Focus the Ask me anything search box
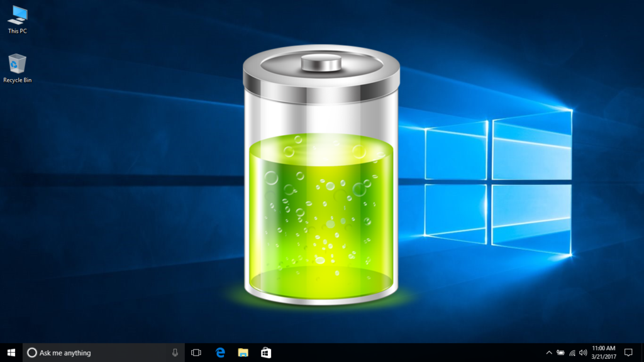Screen dimensions: 644x362 click(104, 353)
